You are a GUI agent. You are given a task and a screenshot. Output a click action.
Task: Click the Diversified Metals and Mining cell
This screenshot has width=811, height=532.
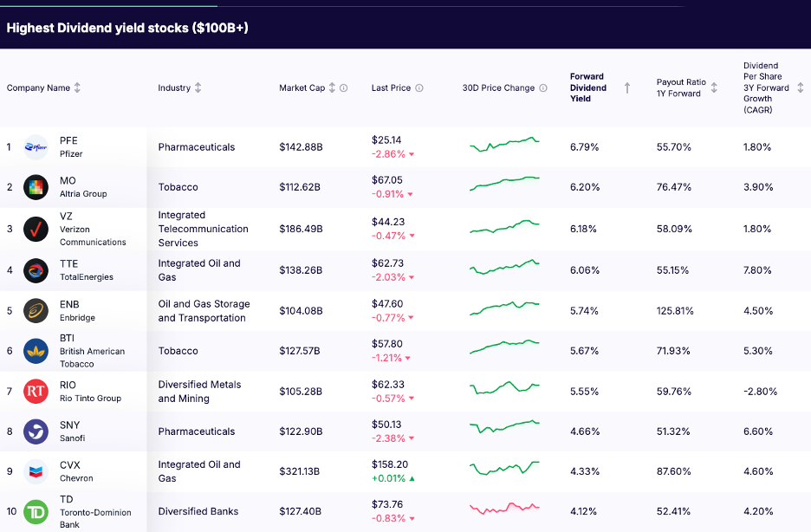coord(199,392)
